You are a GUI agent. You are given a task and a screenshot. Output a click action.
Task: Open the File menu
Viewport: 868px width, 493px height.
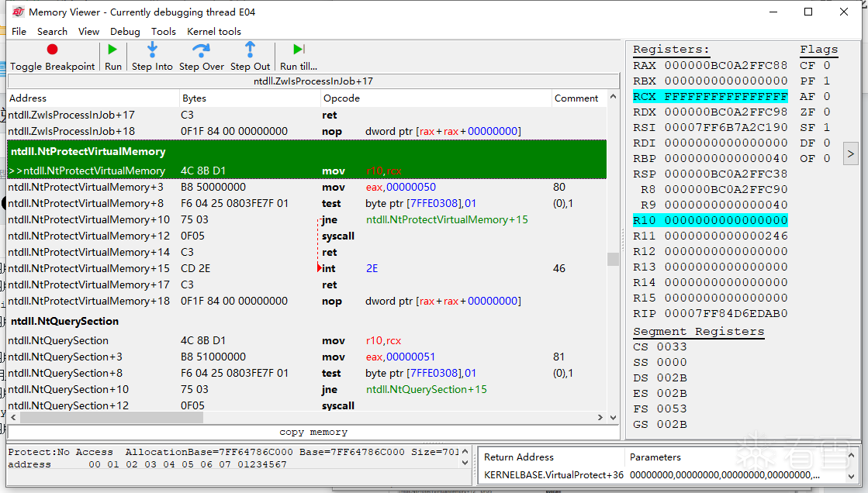click(19, 32)
